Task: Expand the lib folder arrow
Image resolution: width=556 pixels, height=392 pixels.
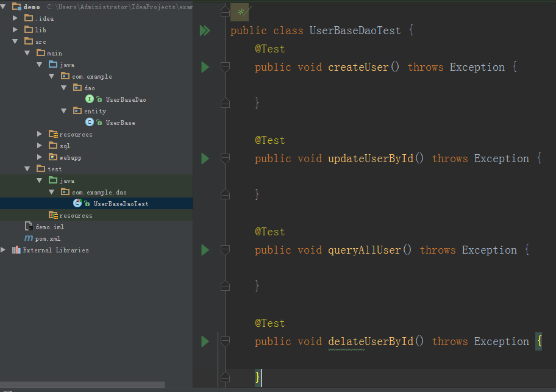Action: click(x=15, y=30)
